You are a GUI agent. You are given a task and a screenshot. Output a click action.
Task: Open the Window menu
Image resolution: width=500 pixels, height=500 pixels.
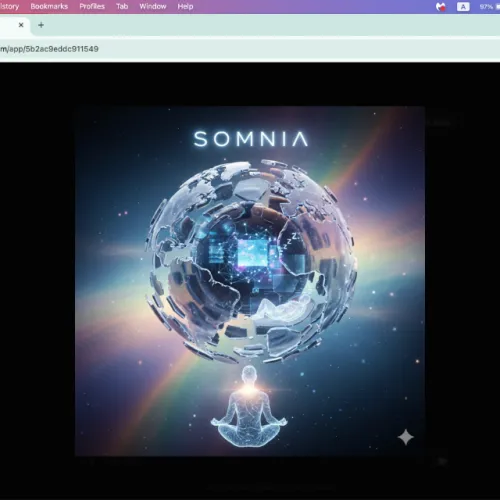(153, 6)
